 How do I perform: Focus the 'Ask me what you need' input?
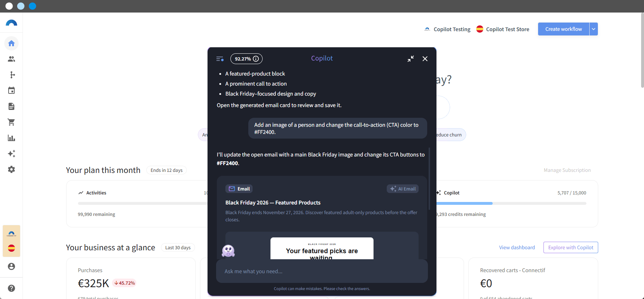point(322,271)
